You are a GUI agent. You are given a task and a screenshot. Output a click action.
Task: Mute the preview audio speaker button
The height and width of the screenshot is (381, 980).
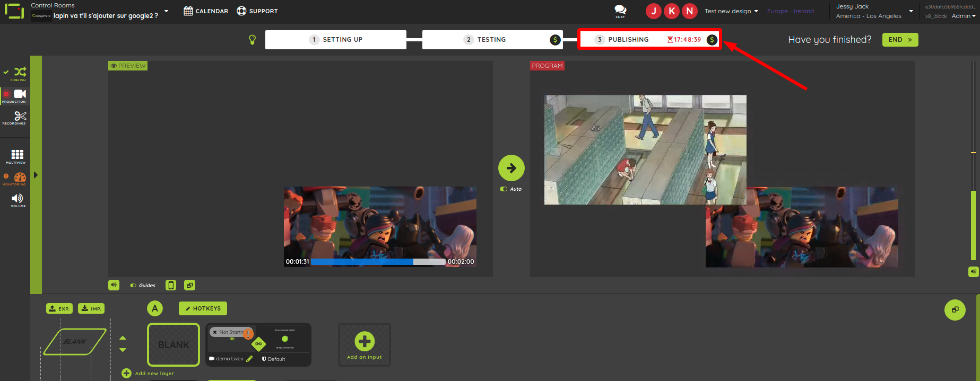pos(114,285)
